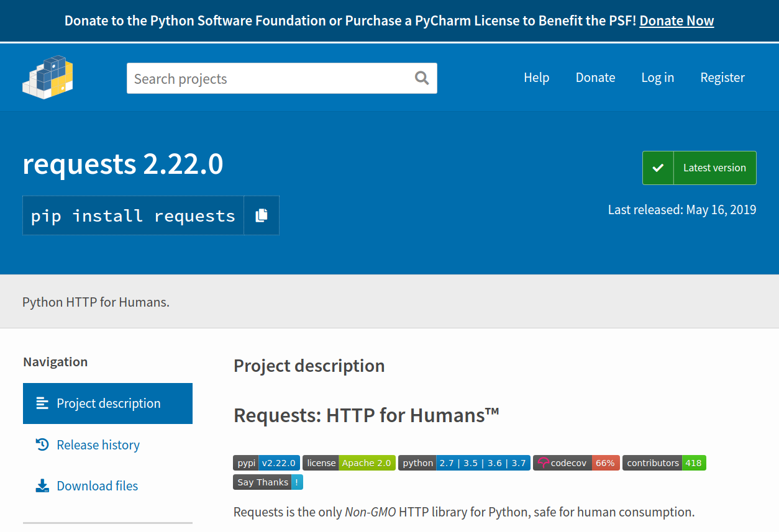Switch to the Release history section
This screenshot has width=779, height=532.
pyautogui.click(x=98, y=444)
